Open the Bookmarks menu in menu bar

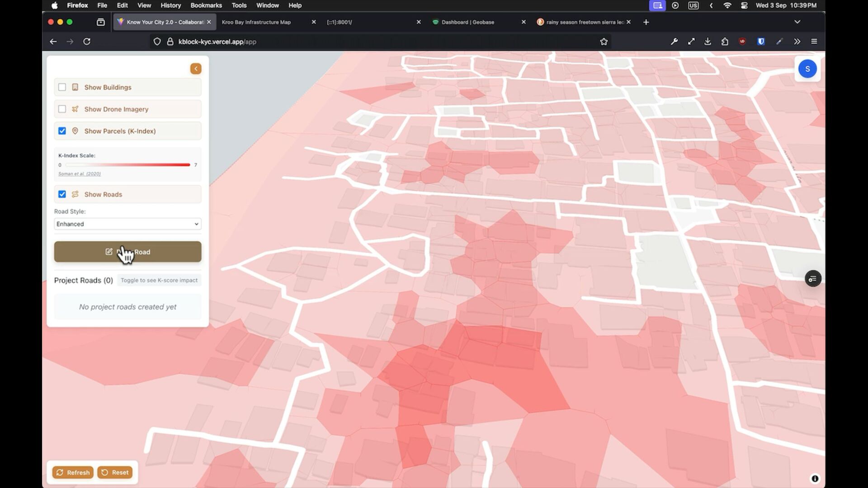click(206, 5)
